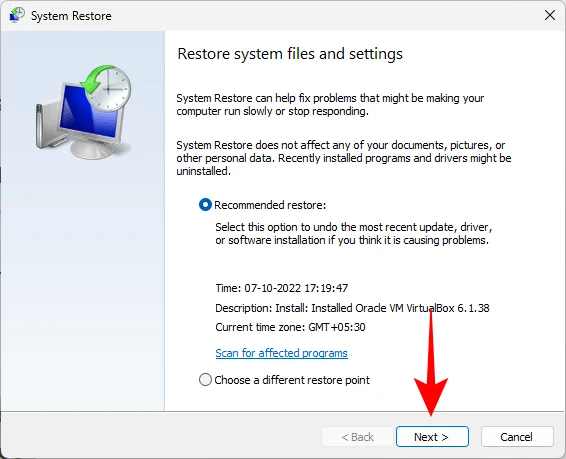Click the Choose a different restore point label text

tap(292, 380)
